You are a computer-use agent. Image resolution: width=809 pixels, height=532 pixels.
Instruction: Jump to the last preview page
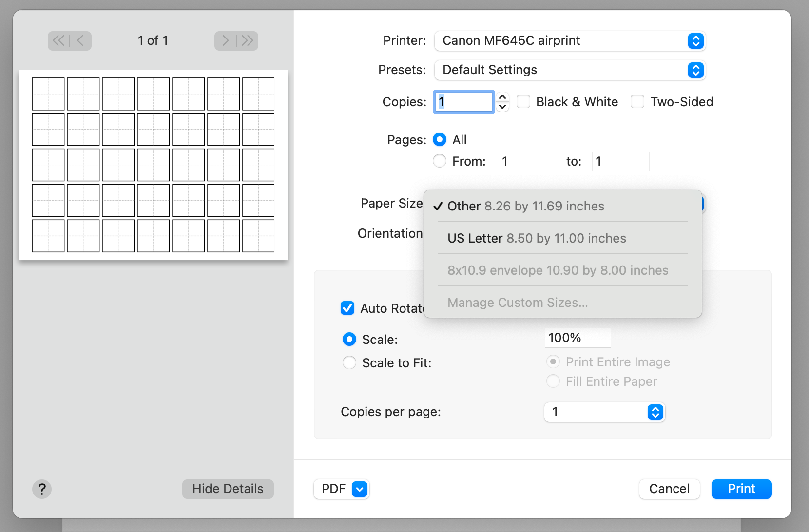point(248,41)
